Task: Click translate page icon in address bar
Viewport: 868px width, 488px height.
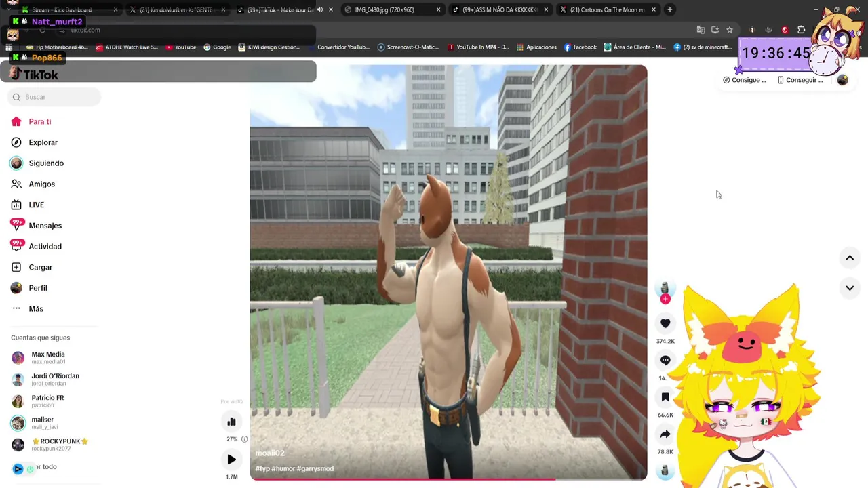Action: click(701, 30)
